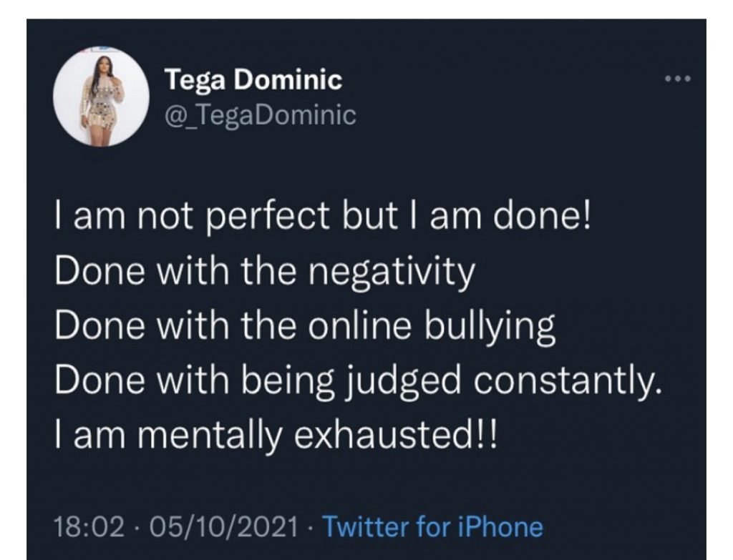Open the Tega Dominic display name

pyautogui.click(x=253, y=81)
